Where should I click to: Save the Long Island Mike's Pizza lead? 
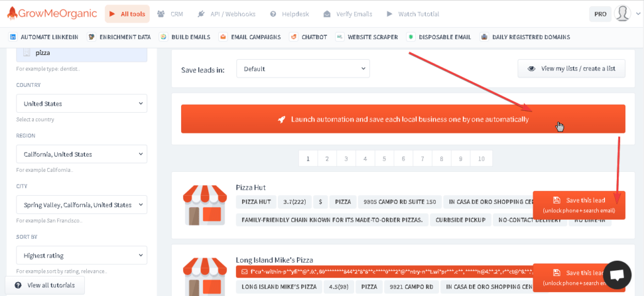click(579, 278)
